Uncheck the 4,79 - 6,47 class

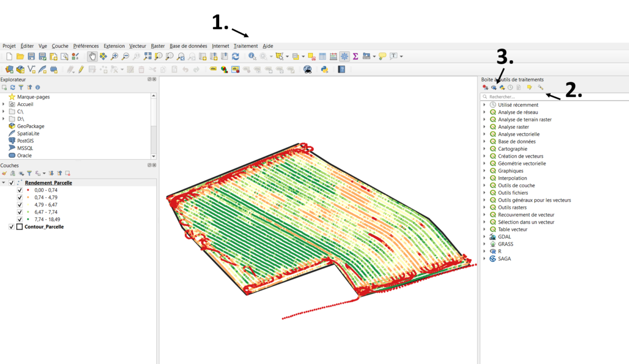tap(20, 205)
